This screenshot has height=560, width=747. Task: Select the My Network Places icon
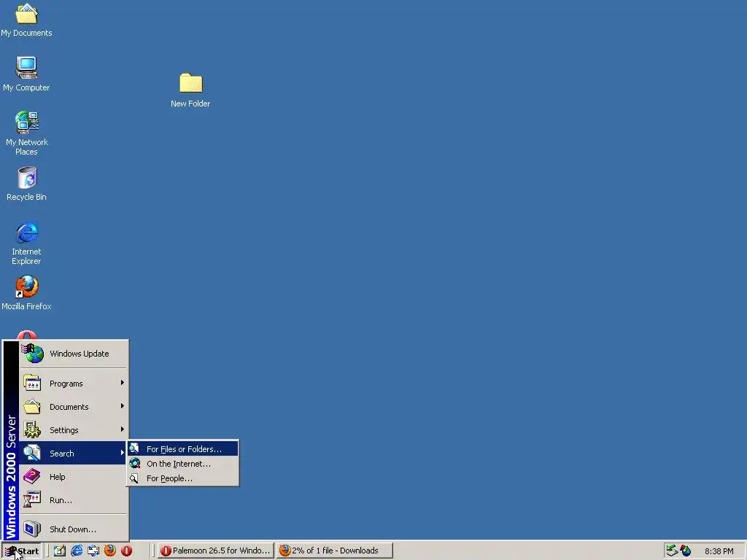tap(27, 133)
